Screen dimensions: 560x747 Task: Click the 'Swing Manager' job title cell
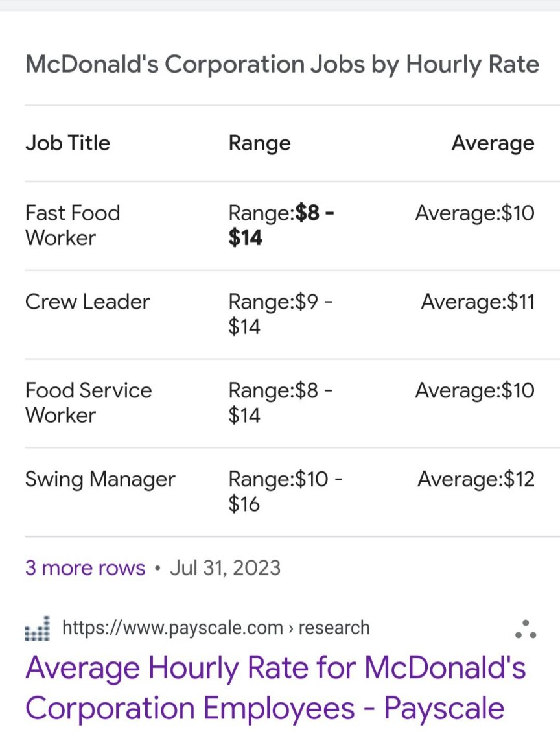click(x=100, y=480)
